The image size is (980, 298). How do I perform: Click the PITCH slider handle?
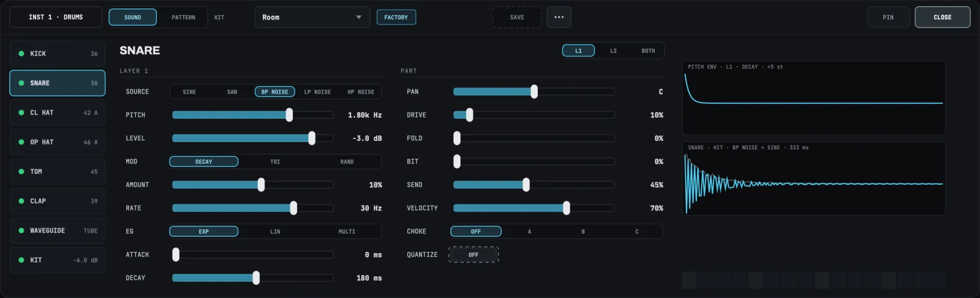coord(289,115)
